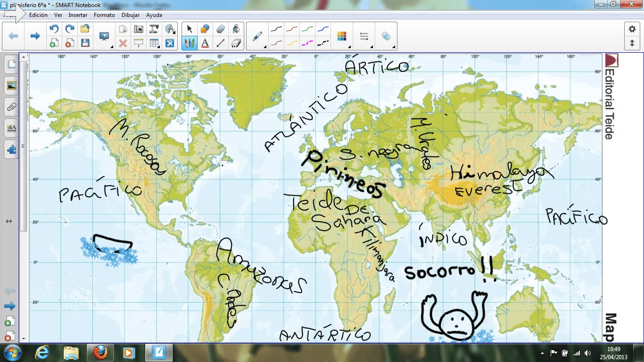The width and height of the screenshot is (644, 362).
Task: Select the Eraser tool
Action: [236, 43]
